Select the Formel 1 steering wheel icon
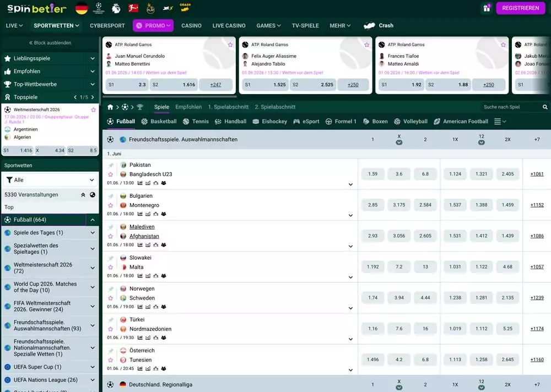 click(x=328, y=122)
